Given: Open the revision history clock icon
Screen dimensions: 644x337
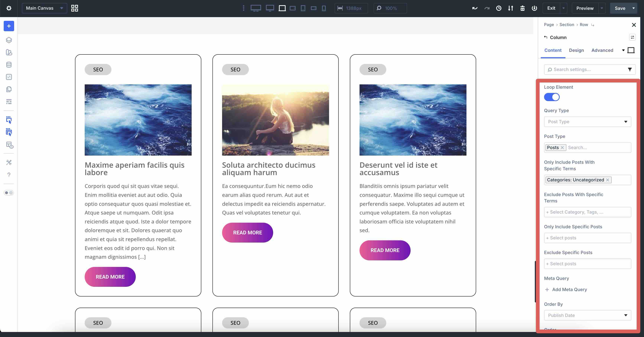Looking at the screenshot, I should click(x=499, y=8).
